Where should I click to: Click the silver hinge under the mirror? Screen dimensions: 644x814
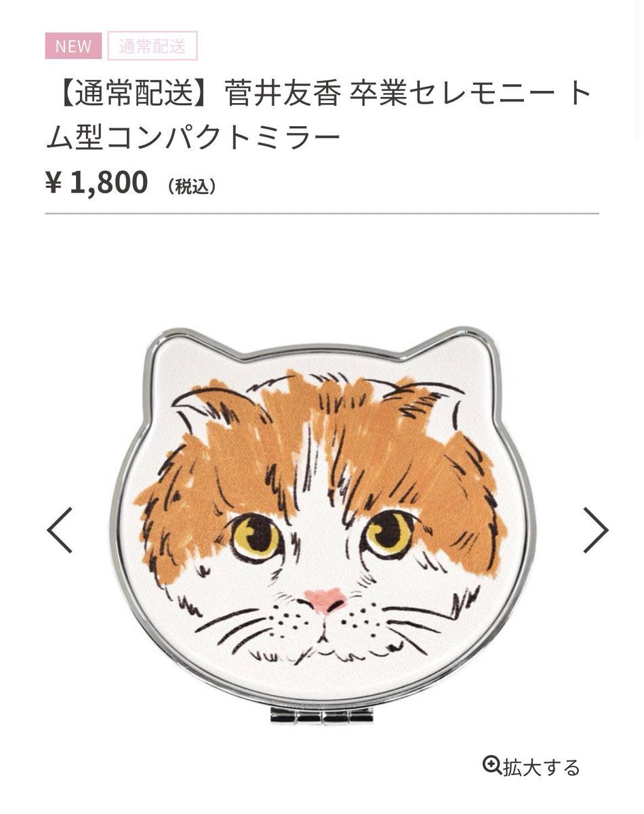tap(323, 715)
